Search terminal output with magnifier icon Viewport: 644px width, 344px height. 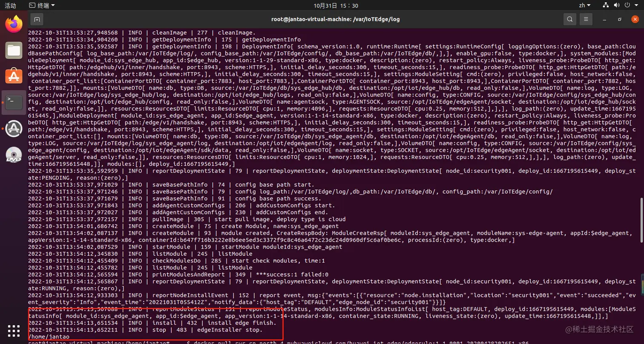click(x=569, y=19)
